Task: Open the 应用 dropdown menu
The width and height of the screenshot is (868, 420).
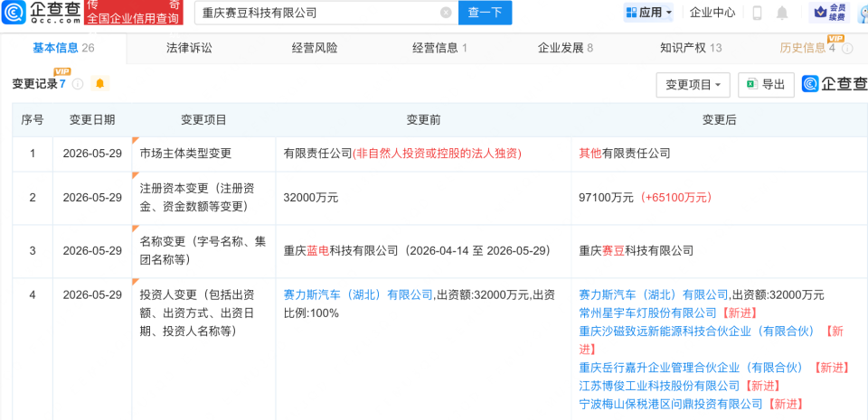Action: point(649,12)
